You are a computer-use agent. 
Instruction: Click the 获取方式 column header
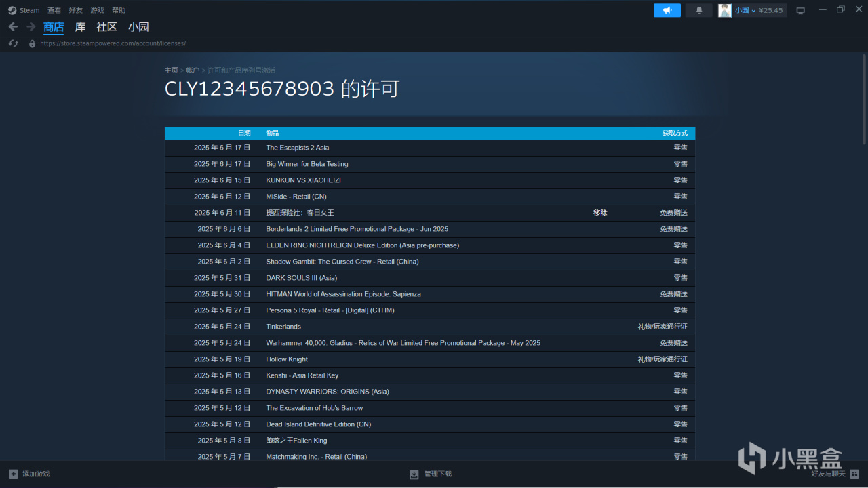675,133
